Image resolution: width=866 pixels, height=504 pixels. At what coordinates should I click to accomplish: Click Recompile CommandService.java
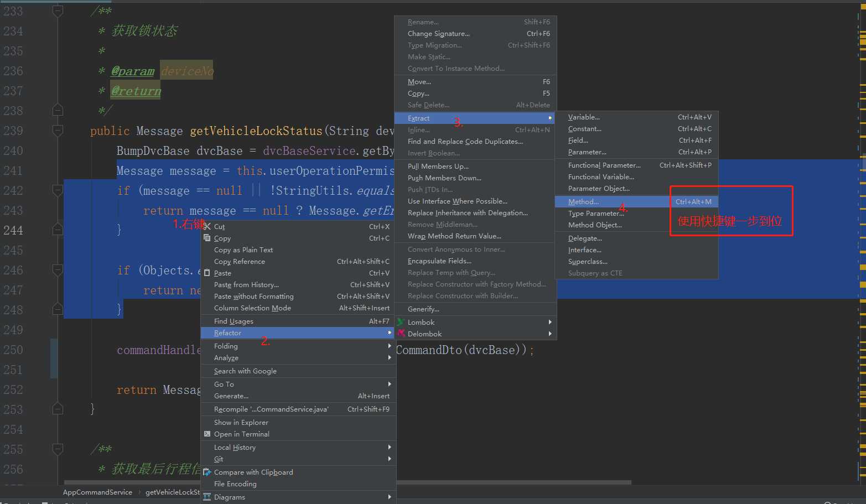[x=298, y=409]
